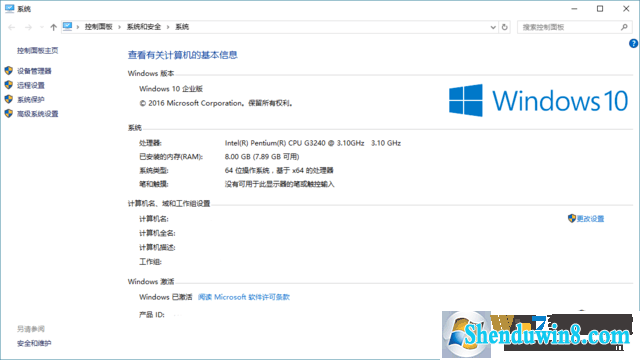Minimize the 系统 window

coord(574,9)
